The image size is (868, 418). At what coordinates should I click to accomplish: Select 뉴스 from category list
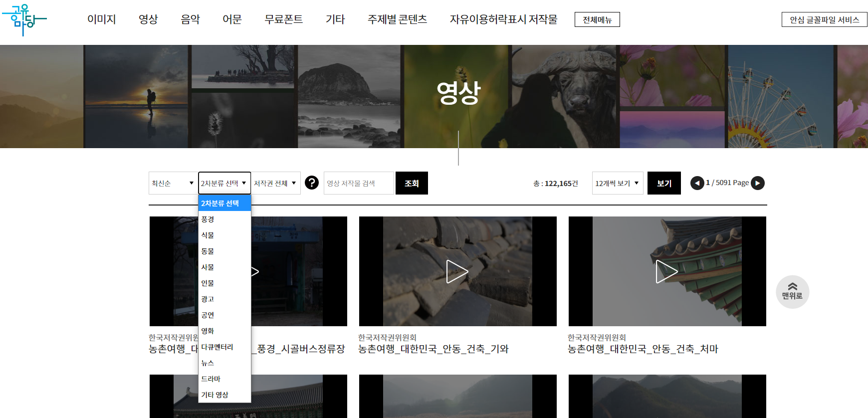coord(224,363)
